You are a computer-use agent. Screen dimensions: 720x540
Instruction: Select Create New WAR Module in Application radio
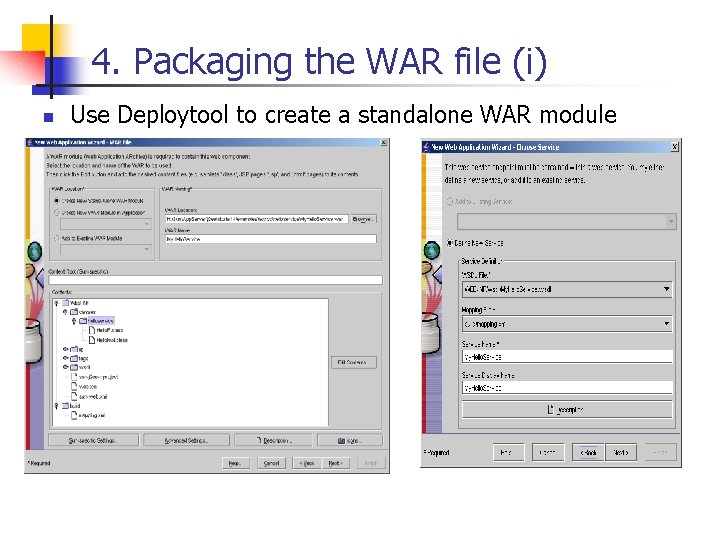click(x=57, y=213)
